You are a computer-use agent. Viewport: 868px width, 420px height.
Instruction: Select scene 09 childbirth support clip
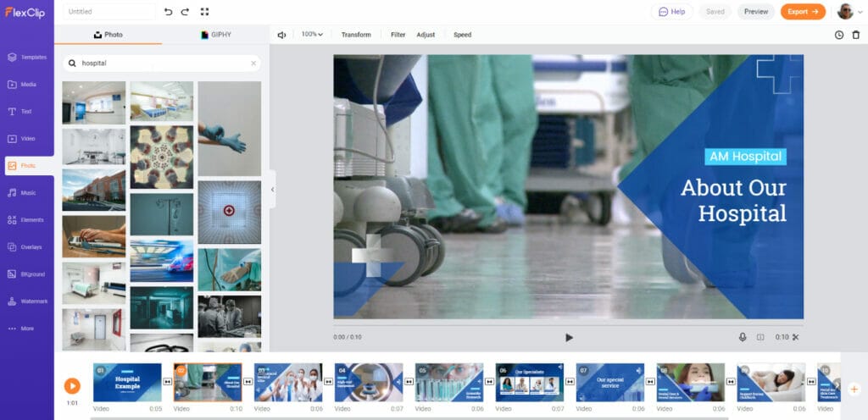pos(771,383)
